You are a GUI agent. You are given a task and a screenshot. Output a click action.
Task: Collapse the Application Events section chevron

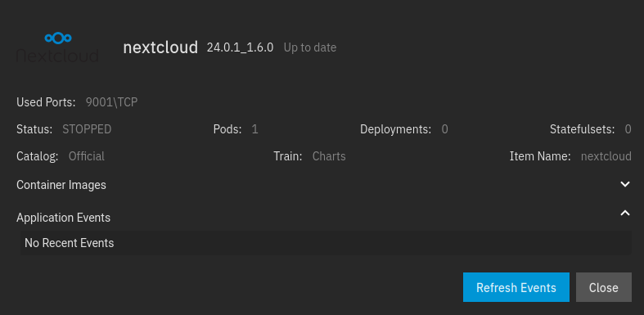click(624, 213)
